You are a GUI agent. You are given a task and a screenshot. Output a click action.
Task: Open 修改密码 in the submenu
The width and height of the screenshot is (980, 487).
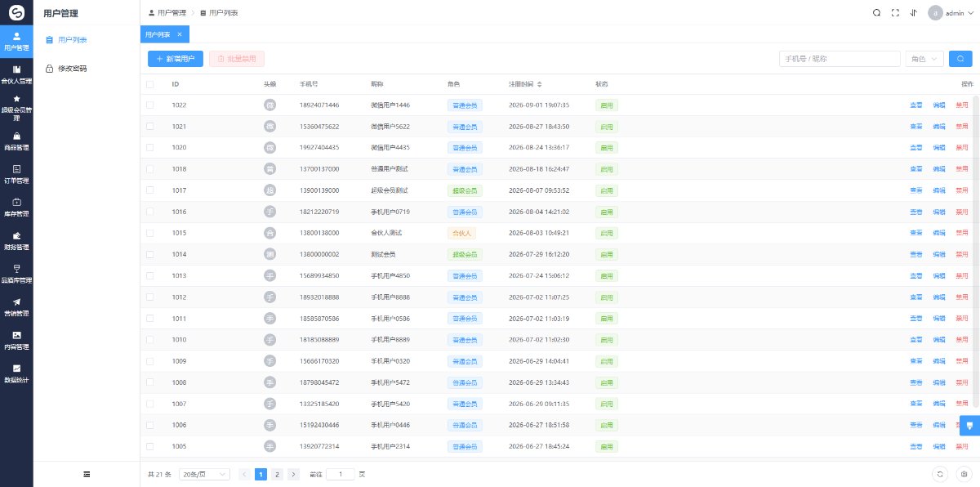click(x=87, y=69)
